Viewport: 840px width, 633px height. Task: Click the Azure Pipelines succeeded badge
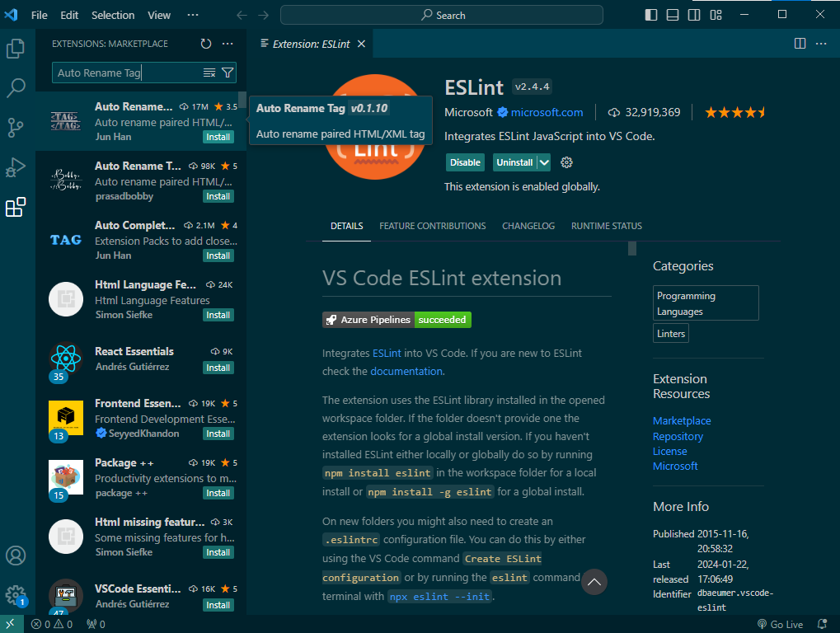tap(397, 320)
